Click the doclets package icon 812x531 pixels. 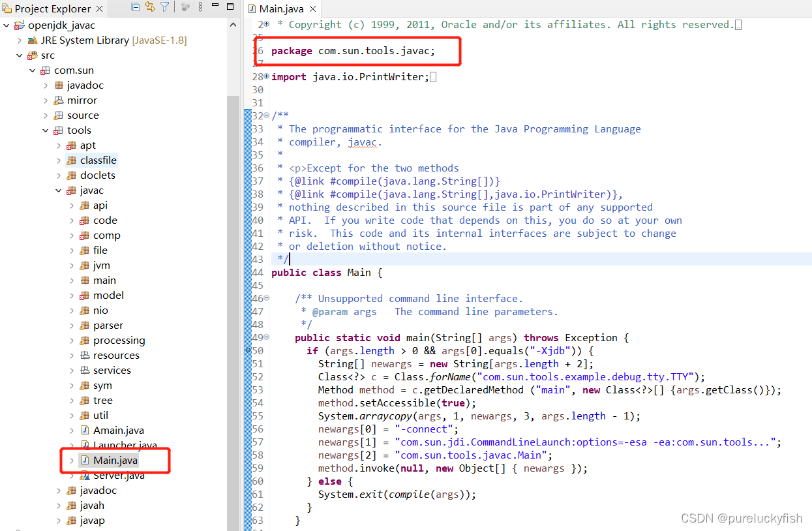72,175
